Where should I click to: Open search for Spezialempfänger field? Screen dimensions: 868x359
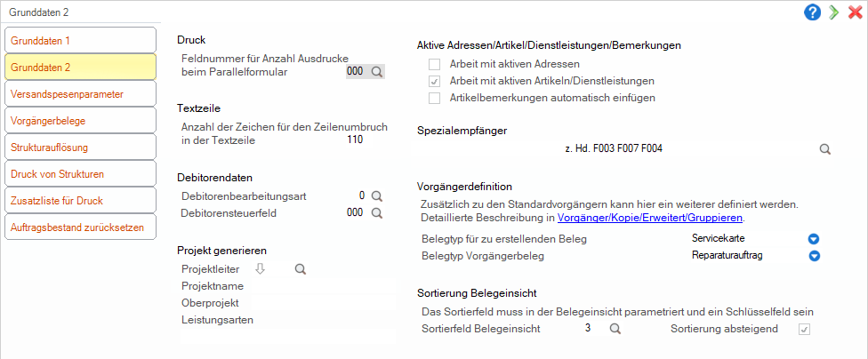click(824, 148)
